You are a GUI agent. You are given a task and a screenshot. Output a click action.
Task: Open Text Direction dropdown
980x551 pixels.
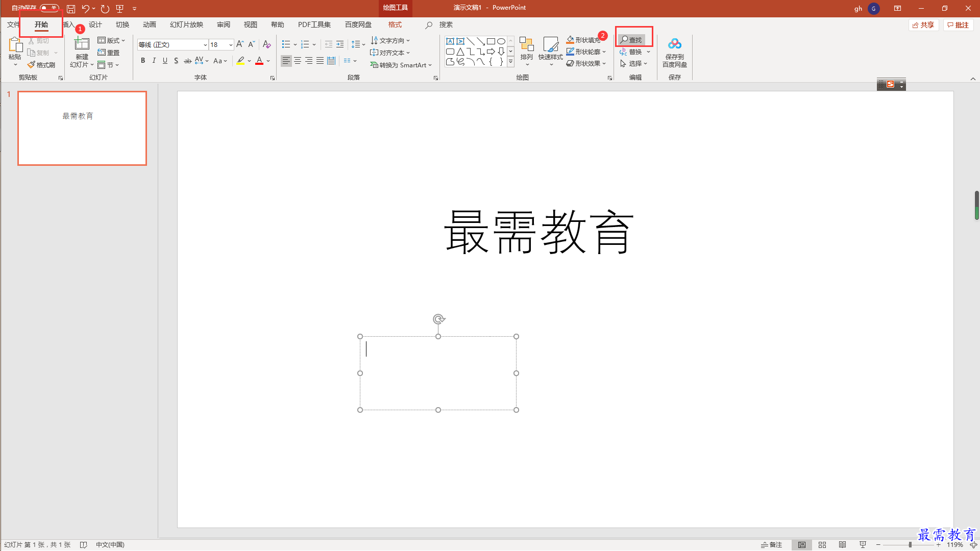point(390,40)
